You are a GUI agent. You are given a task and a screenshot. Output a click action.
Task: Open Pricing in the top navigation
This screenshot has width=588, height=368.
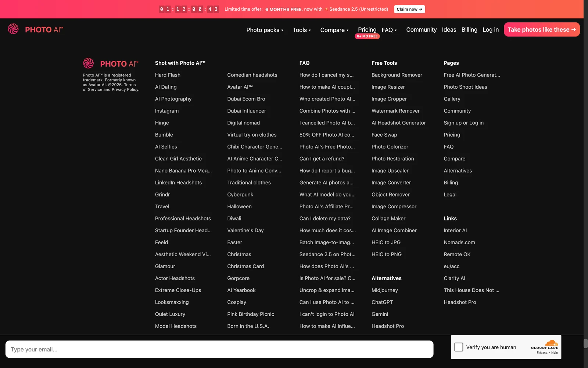(x=367, y=29)
